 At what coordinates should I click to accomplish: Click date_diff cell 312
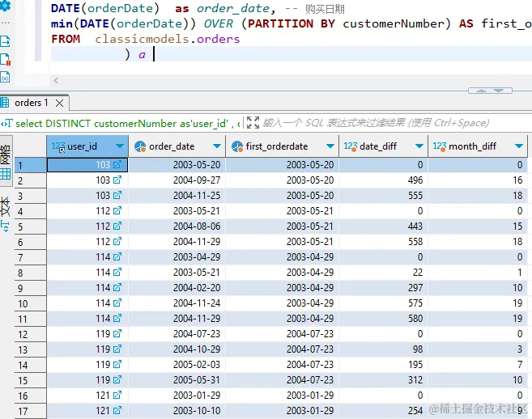point(383,380)
